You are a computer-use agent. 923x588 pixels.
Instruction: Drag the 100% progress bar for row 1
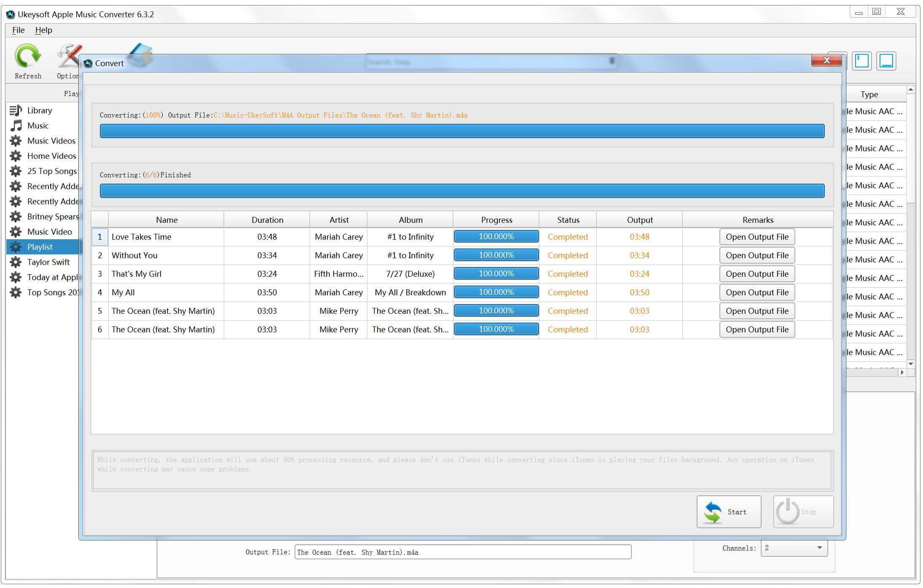coord(496,236)
